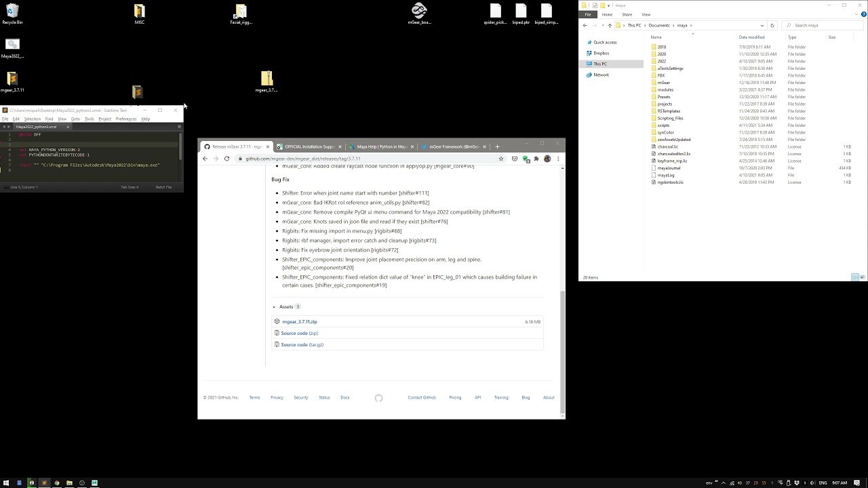The width and height of the screenshot is (868, 488).
Task: Click the Windows Start button
Action: (x=6, y=483)
